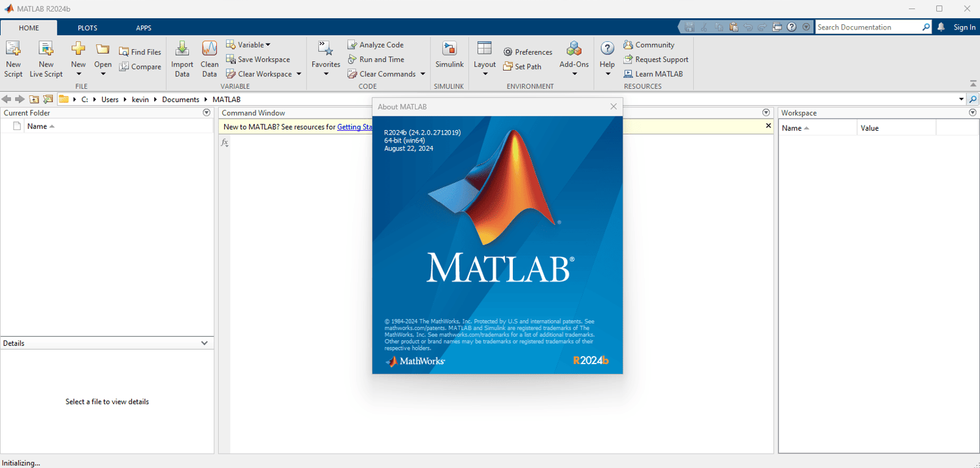The width and height of the screenshot is (980, 468).
Task: Click Request Support
Action: (656, 59)
